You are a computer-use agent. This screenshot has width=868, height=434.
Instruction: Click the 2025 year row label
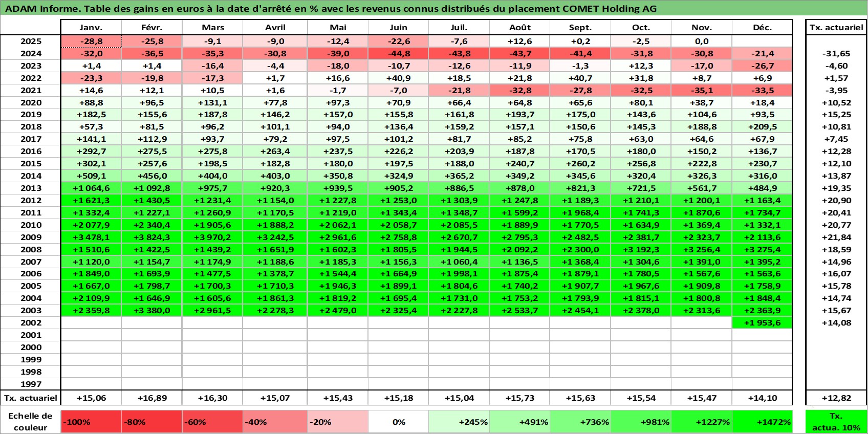[31, 41]
